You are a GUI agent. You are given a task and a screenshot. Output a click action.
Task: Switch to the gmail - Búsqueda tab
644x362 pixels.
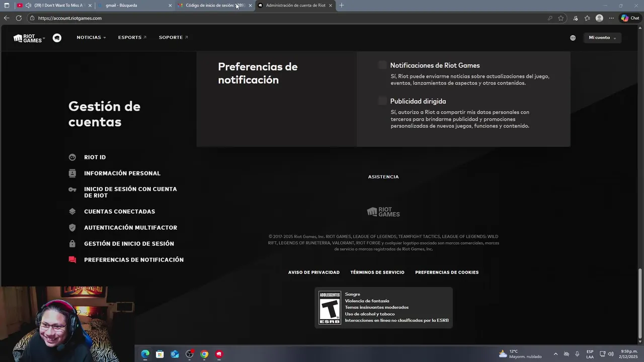coord(135,6)
